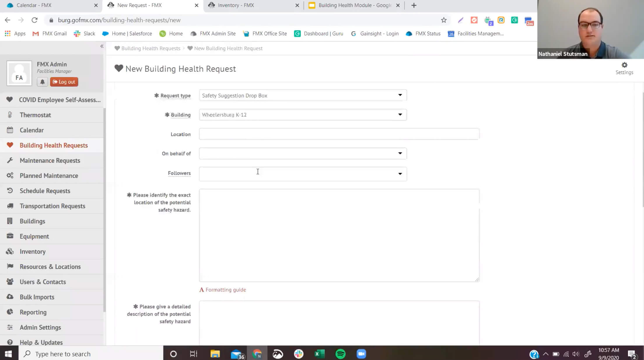Click the Building Health Requests breadcrumb
The image size is (644, 360).
coord(150,48)
